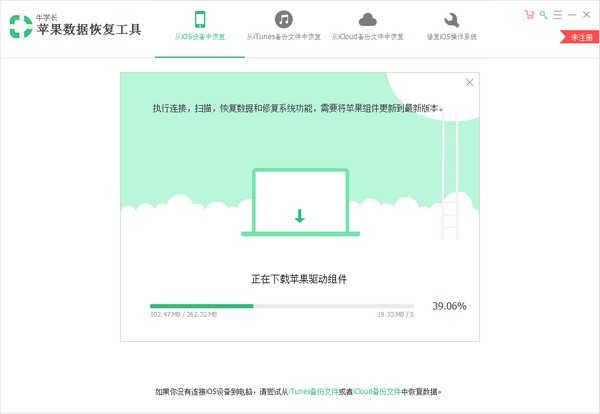The image size is (600, 414).
Task: Click the 39.06% progress percentage text
Action: (x=449, y=306)
